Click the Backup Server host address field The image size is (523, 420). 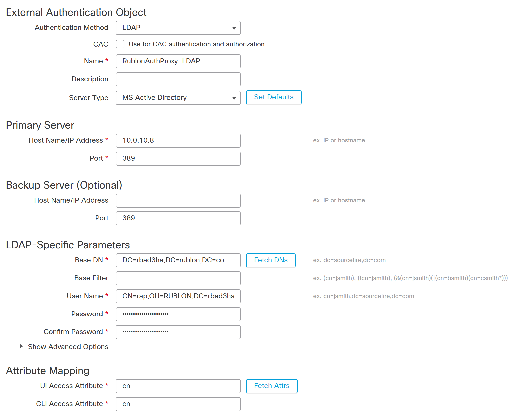tap(178, 201)
